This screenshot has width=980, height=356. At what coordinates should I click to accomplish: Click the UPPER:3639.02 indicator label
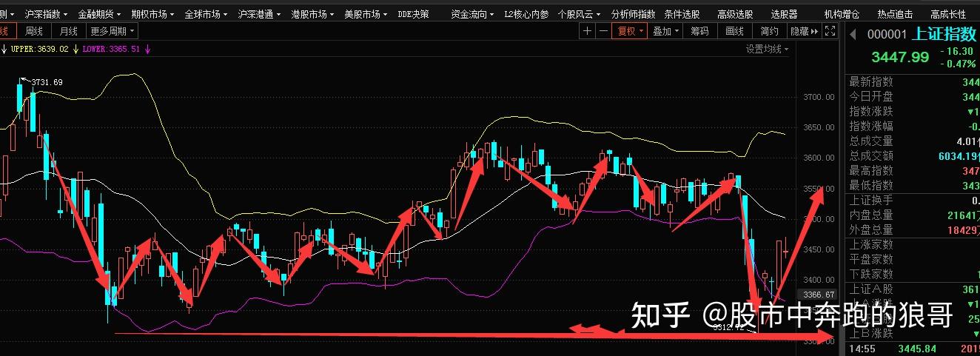coord(39,49)
